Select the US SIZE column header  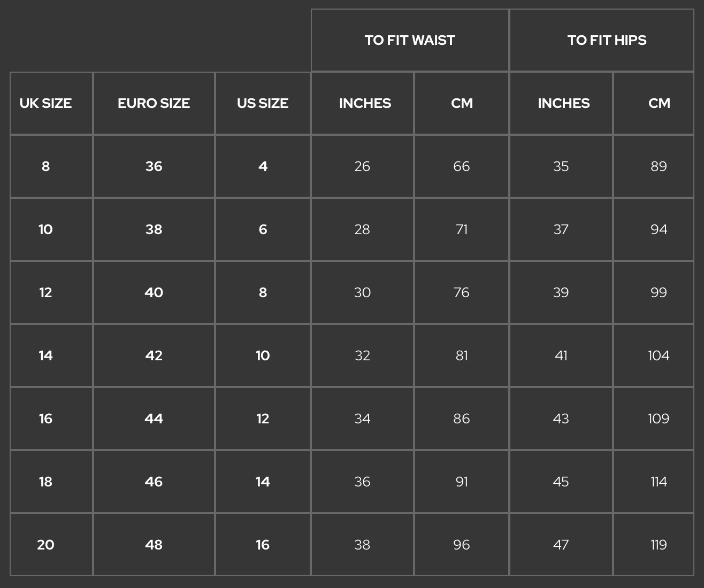coord(263,103)
